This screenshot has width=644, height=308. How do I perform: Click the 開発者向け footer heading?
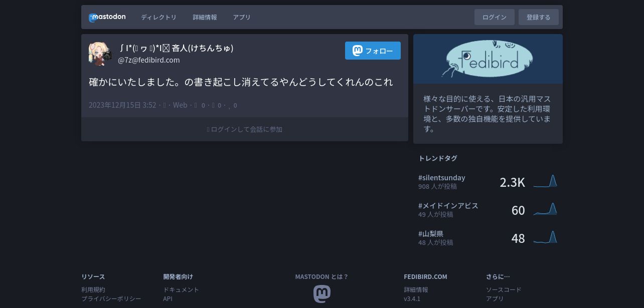(x=178, y=276)
